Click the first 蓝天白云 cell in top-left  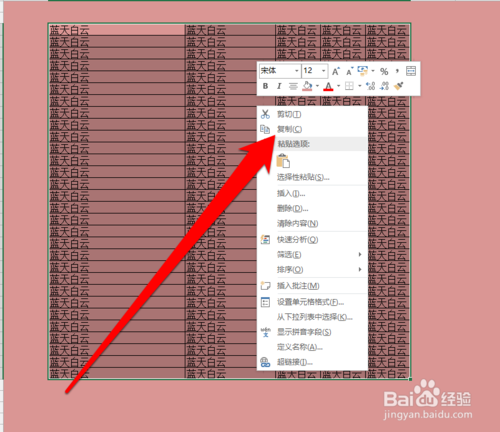tap(117, 30)
